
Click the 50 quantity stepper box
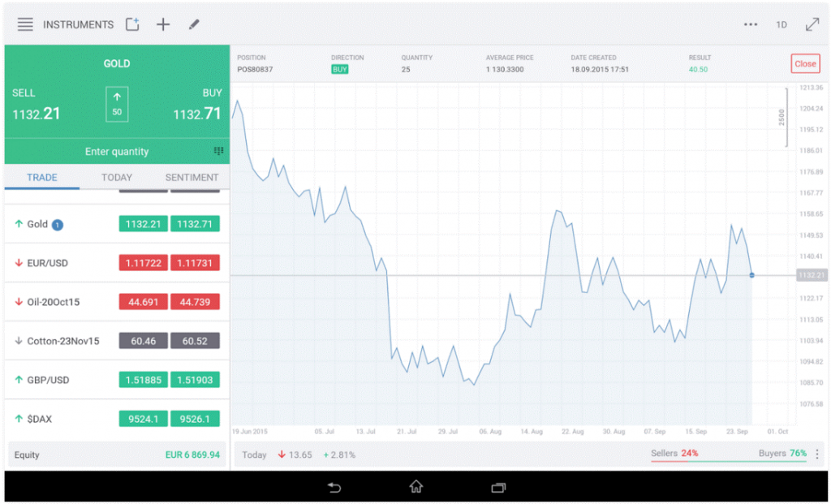tap(117, 104)
